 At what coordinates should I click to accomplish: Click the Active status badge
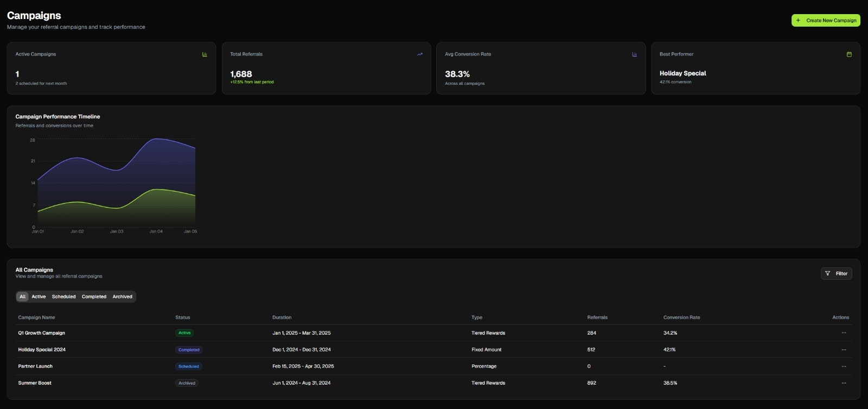(184, 333)
